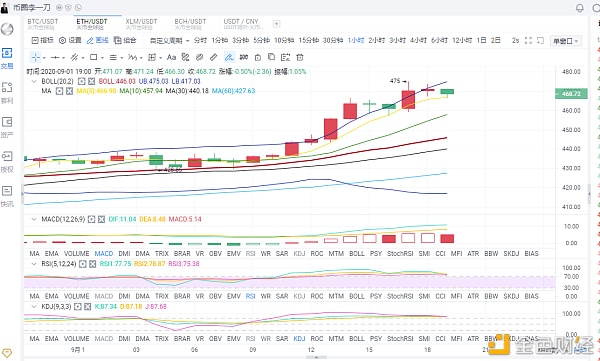This screenshot has height=361, width=600.
Task: Click the 设置 settings button
Action: pyautogui.click(x=70, y=40)
